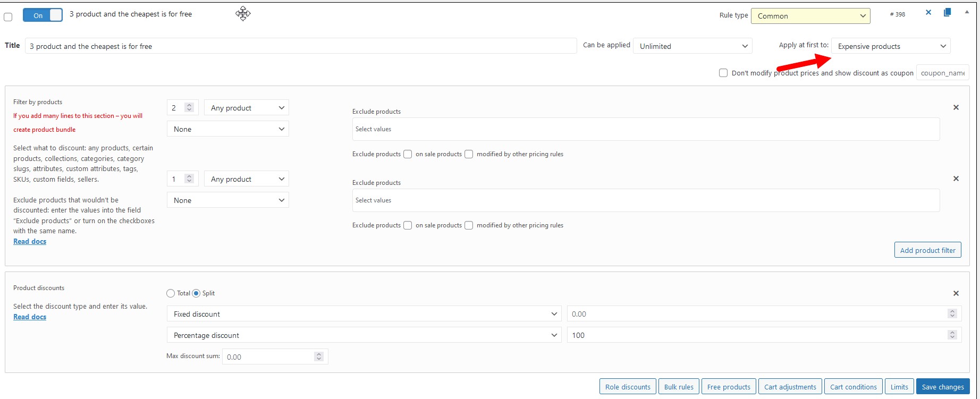Image resolution: width=980 pixels, height=399 pixels.
Task: Enable Don't modify product prices checkbox
Action: 723,73
